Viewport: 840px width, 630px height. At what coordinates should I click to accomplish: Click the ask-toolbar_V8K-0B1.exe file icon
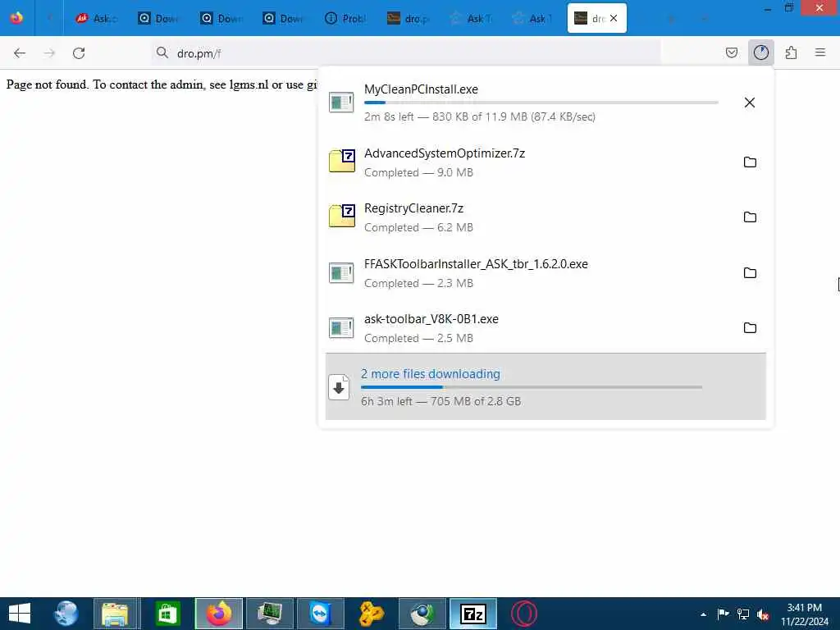coord(341,328)
